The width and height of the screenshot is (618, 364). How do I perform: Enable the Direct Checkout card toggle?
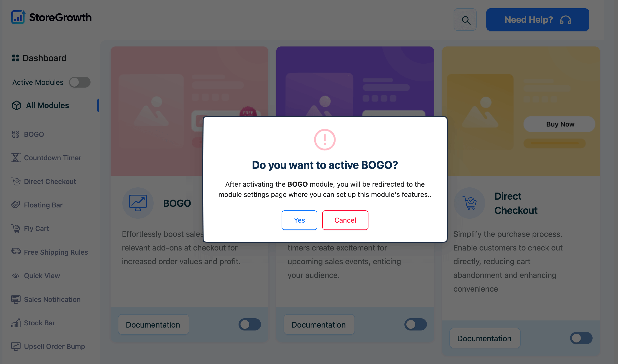pyautogui.click(x=581, y=338)
